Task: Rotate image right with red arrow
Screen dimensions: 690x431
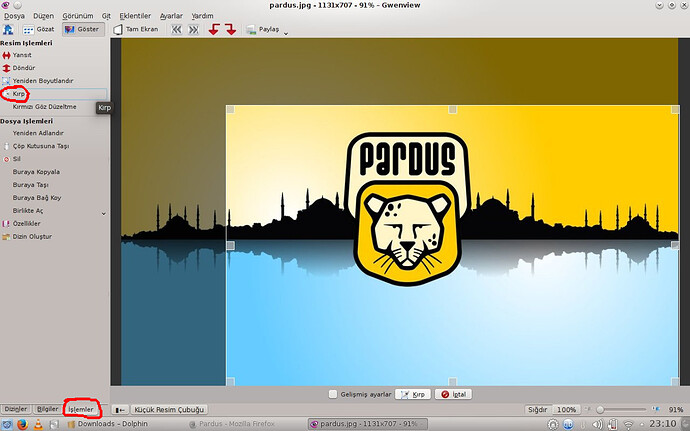Action: pyautogui.click(x=231, y=29)
